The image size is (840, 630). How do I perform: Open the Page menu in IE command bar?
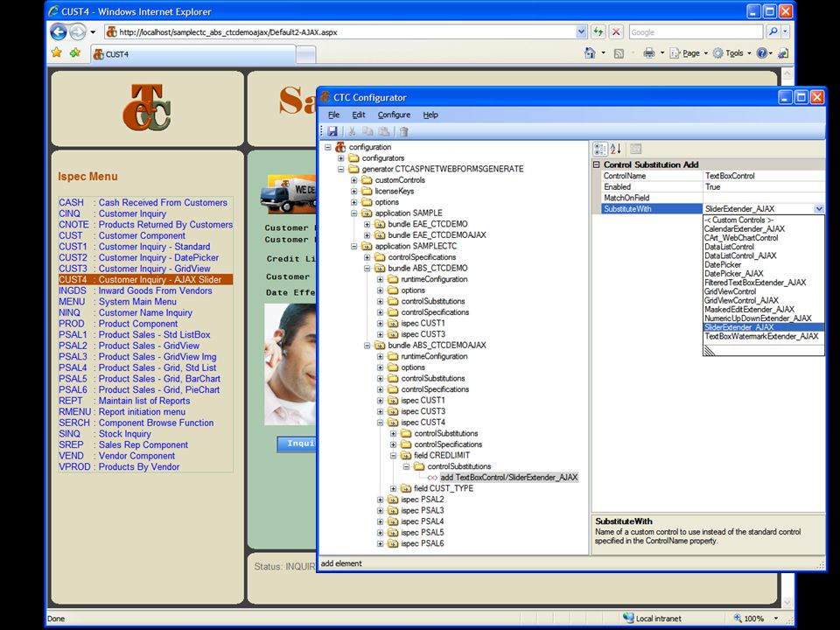click(689, 53)
